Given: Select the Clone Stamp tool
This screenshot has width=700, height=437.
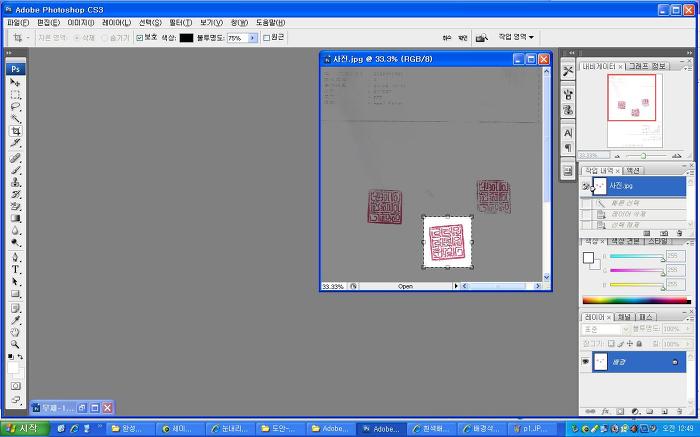Looking at the screenshot, I should click(16, 181).
